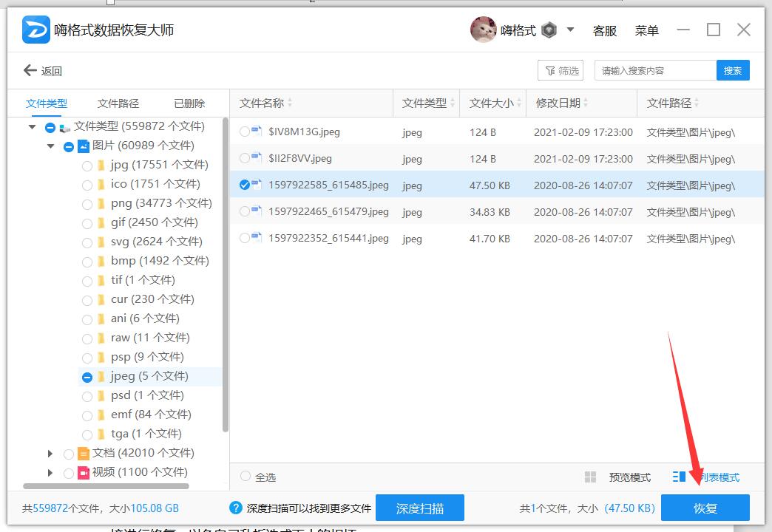The image size is (772, 532).
Task: Open the 菜单 menu
Action: pyautogui.click(x=646, y=30)
